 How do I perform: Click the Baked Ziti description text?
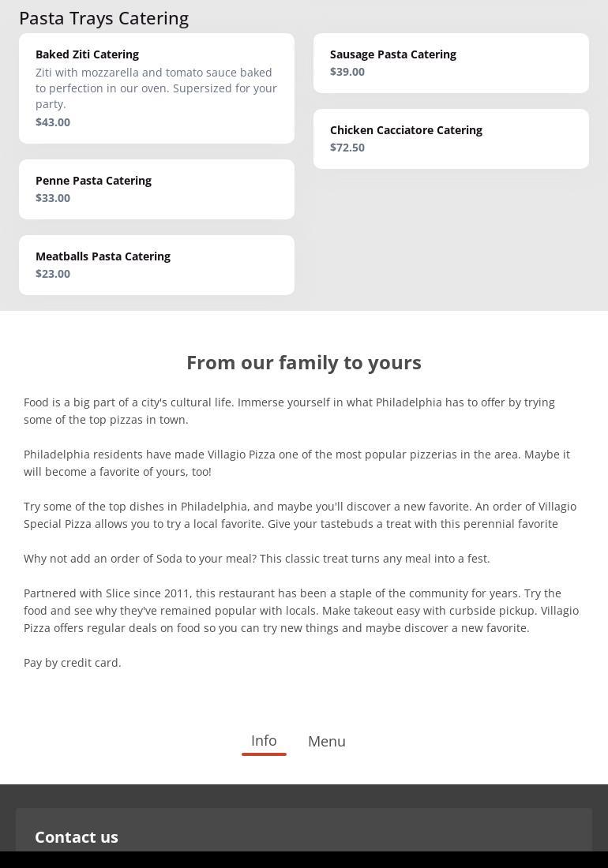point(156,88)
